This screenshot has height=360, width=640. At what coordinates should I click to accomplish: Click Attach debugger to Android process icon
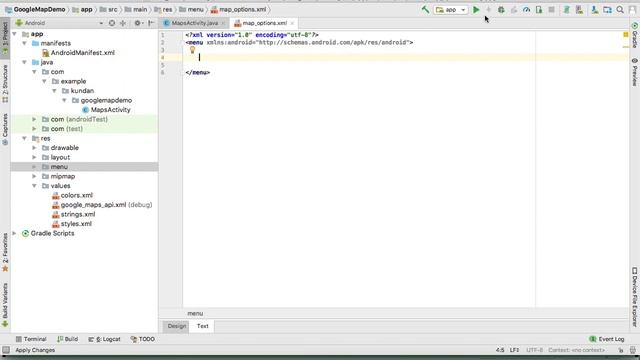pyautogui.click(x=539, y=9)
